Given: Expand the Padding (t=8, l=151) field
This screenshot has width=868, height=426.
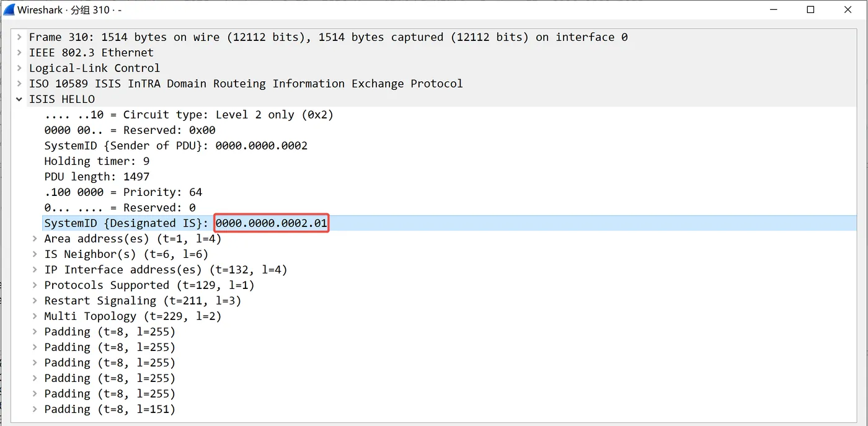Looking at the screenshot, I should (35, 409).
